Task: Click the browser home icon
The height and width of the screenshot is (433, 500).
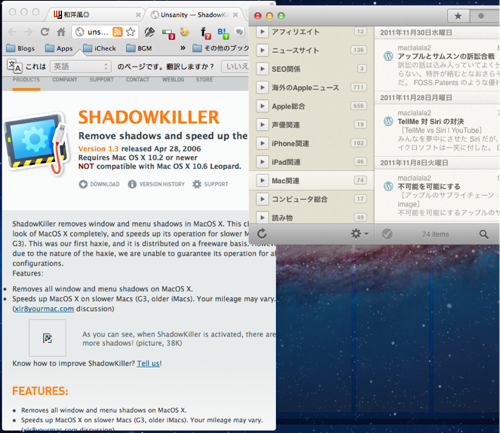Action: 61,32
